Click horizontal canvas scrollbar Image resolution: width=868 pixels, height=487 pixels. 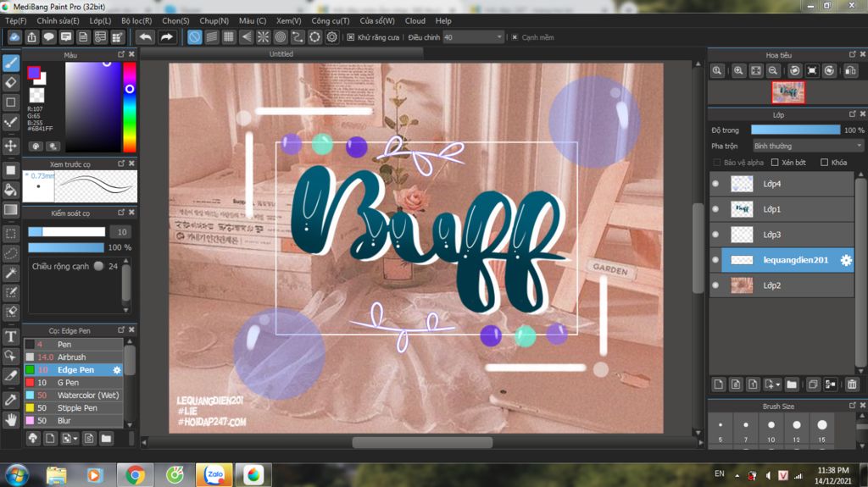click(422, 443)
